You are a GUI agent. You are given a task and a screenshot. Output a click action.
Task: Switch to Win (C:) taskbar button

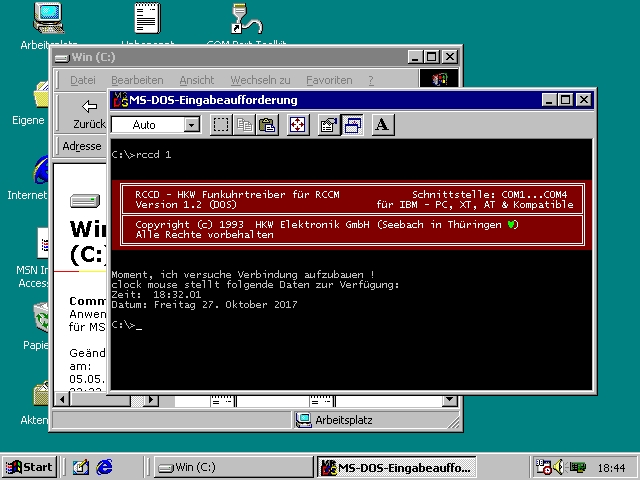[x=233, y=467]
